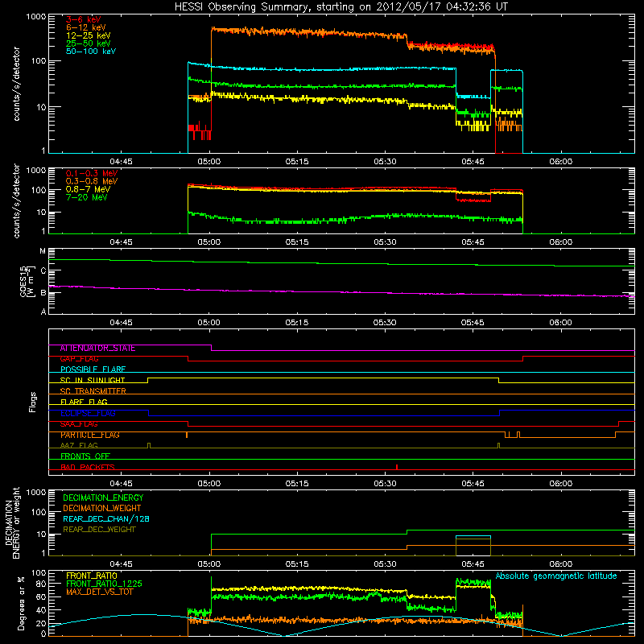Viewport: 644px width, 644px height.
Task: Select the 7-20 MeV legend entry
Action: (86, 197)
